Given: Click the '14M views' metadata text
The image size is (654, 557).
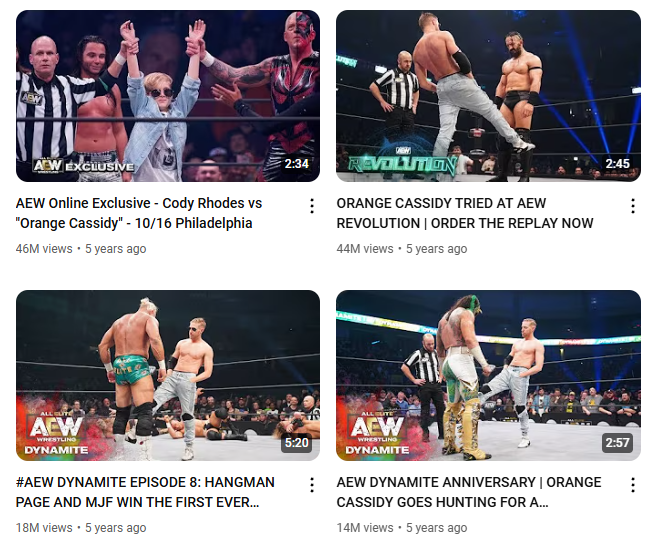Looking at the screenshot, I should tap(365, 528).
